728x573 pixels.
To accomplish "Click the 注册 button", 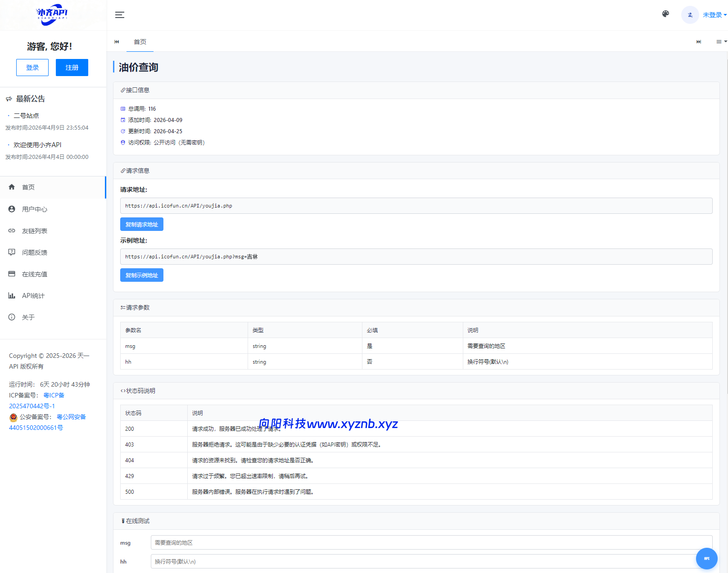I will point(72,68).
